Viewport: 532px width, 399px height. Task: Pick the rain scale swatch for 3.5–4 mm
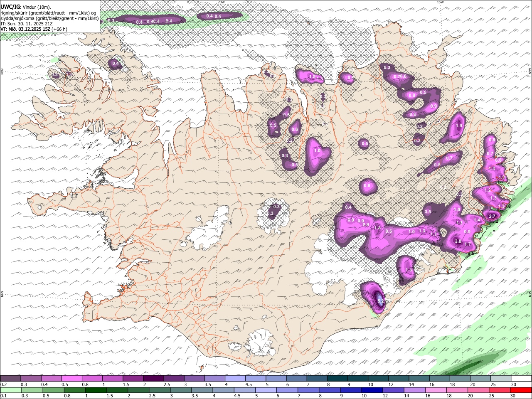(202, 390)
